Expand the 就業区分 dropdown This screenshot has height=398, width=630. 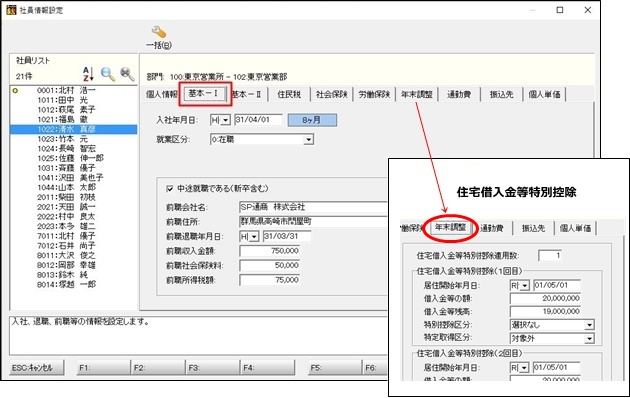pyautogui.click(x=308, y=140)
